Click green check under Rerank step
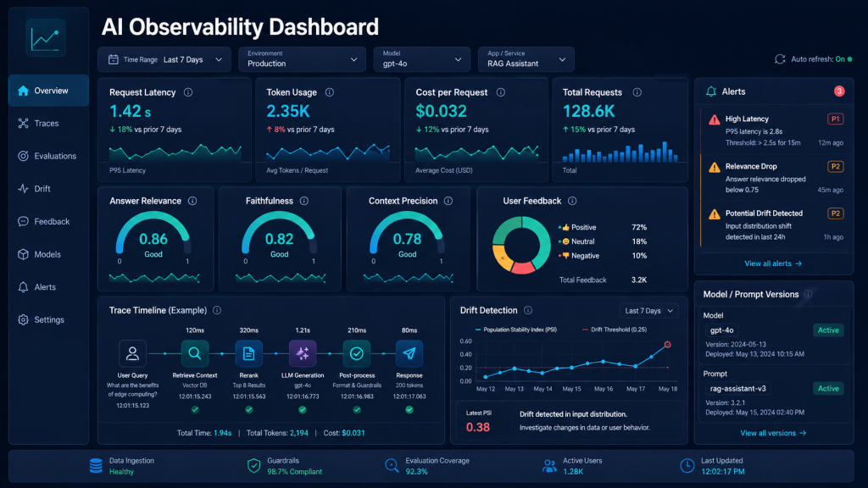Viewport: 868px width, 488px height. coord(249,410)
